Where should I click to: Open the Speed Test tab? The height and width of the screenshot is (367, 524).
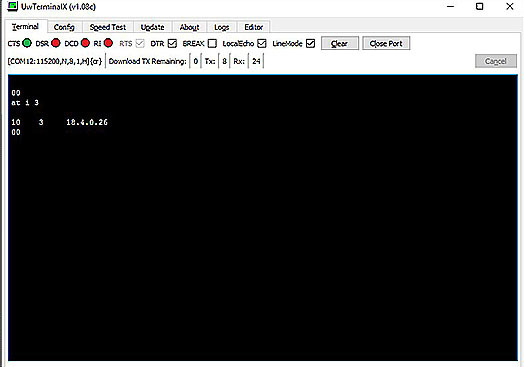108,27
